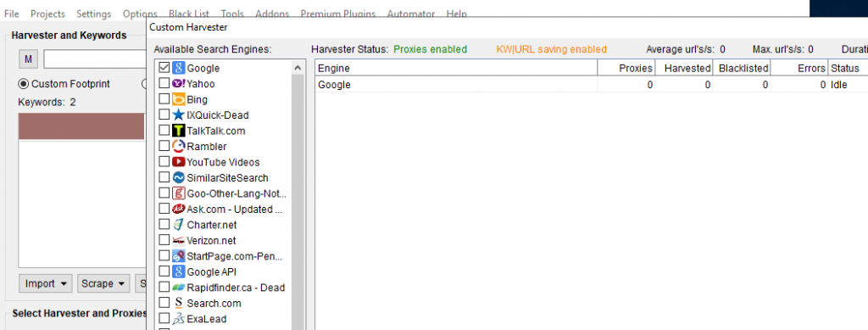Click the SimilarSiteSearch icon
The width and height of the screenshot is (868, 330).
tap(178, 178)
